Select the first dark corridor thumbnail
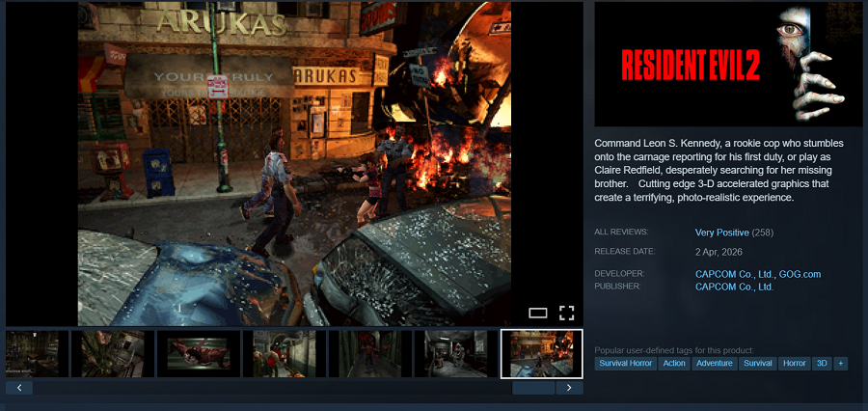This screenshot has width=868, height=411. tap(37, 354)
